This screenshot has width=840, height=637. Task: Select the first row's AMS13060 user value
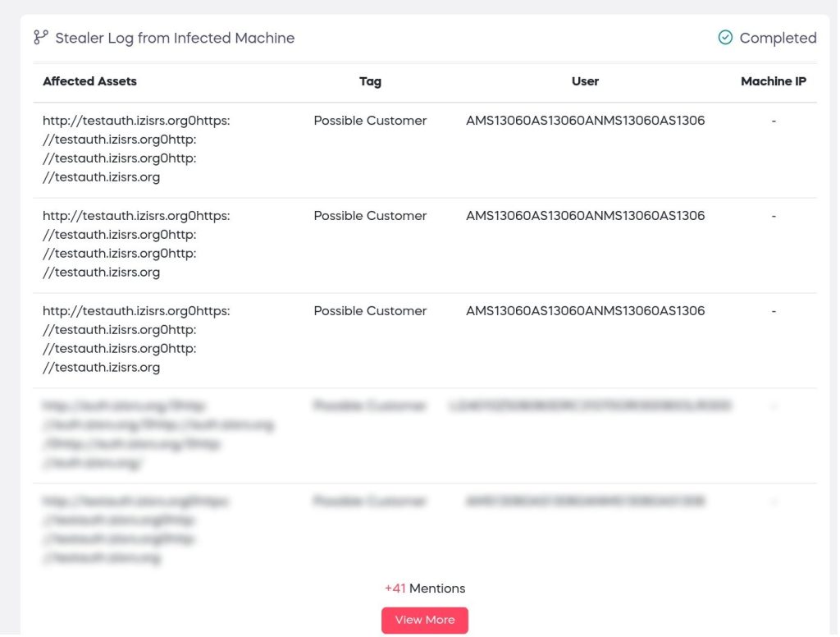585,121
